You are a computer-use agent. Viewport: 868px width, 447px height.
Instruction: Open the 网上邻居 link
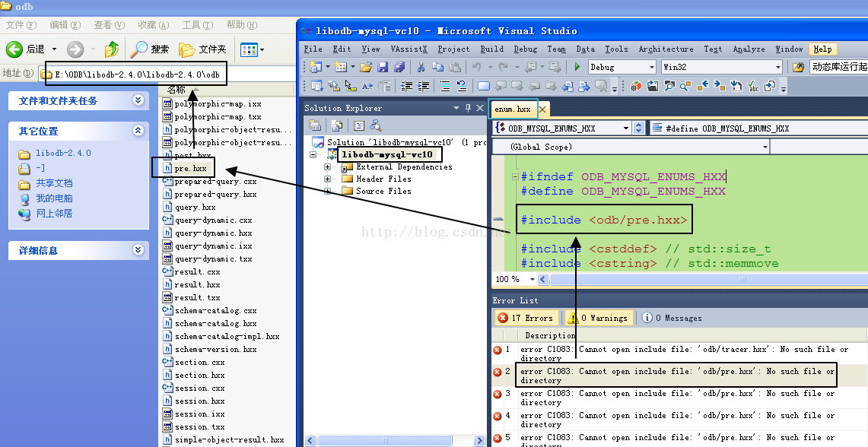(x=54, y=213)
